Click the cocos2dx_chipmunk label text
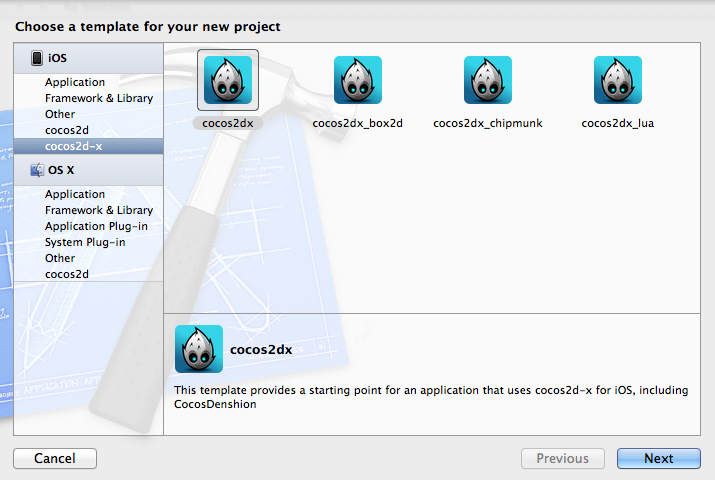This screenshot has width=715, height=480. coord(488,123)
